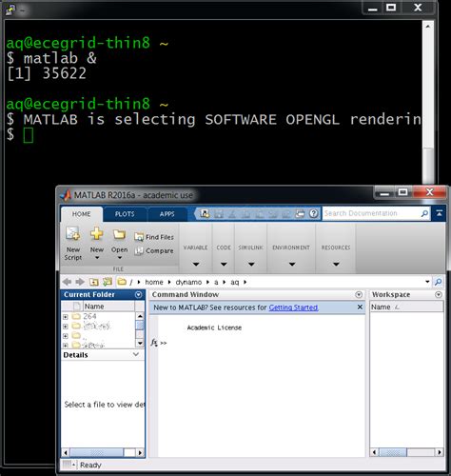This screenshot has width=451, height=476.
Task: Click the Up One Level folder icon
Action: [93, 282]
